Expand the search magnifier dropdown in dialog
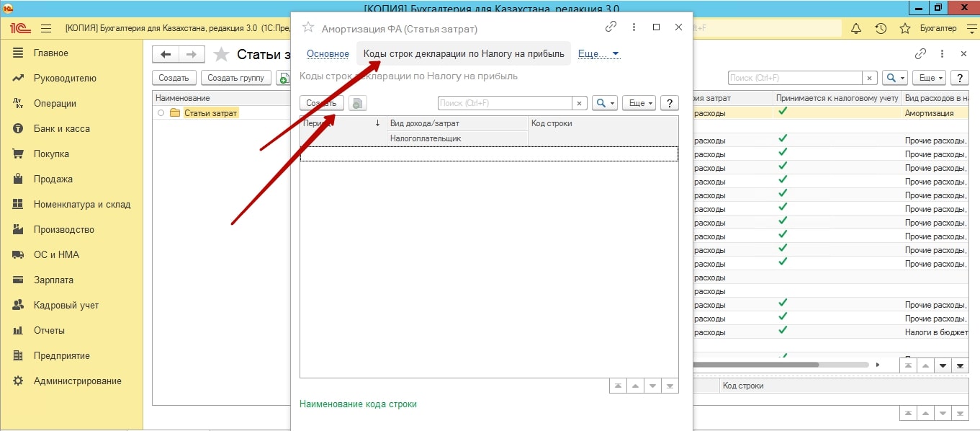Viewport: 980px width, 431px height. point(605,103)
